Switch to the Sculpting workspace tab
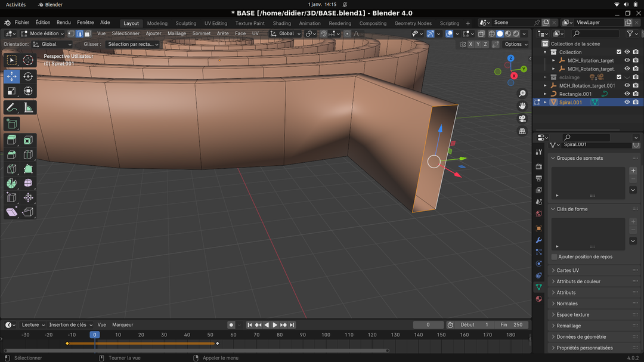Viewport: 644px width, 362px height. click(x=185, y=23)
